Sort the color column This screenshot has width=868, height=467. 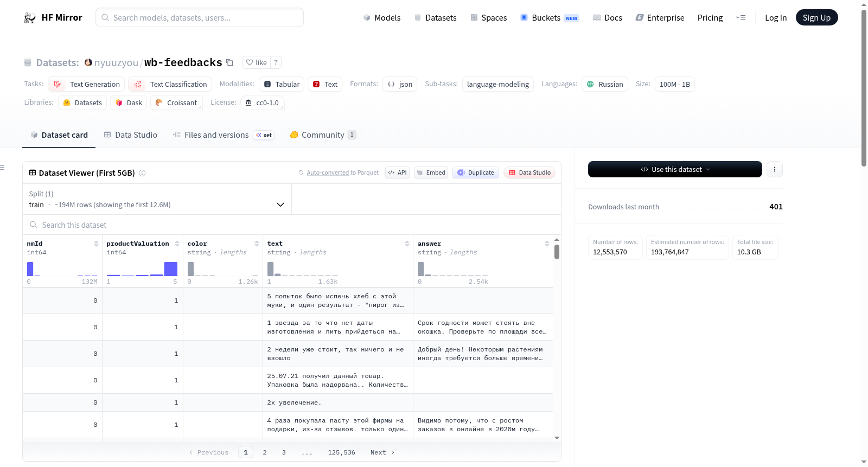click(x=257, y=244)
